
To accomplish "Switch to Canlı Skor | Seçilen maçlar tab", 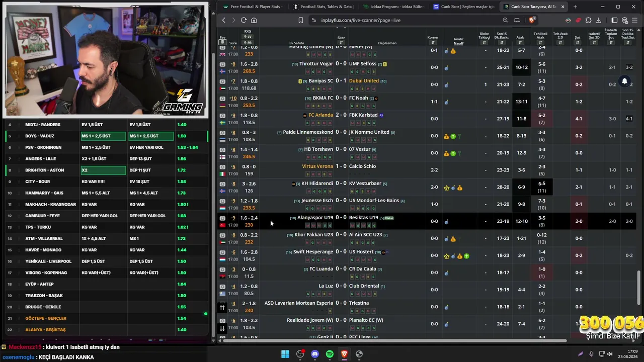I will click(x=463, y=7).
